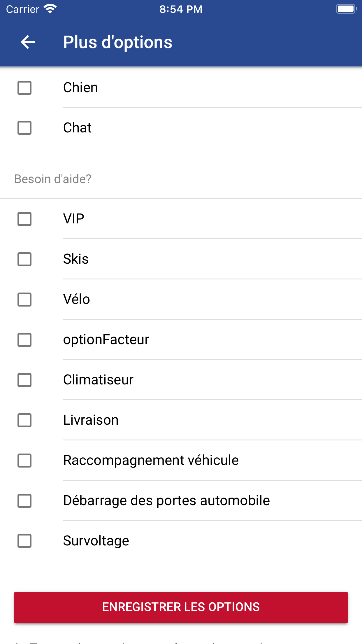Tick the VIP checkbox
The height and width of the screenshot is (644, 362).
24,219
